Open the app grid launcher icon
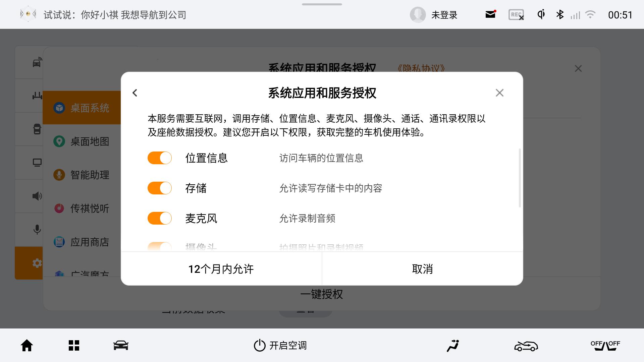Viewport: 644px width, 362px height. point(74,345)
